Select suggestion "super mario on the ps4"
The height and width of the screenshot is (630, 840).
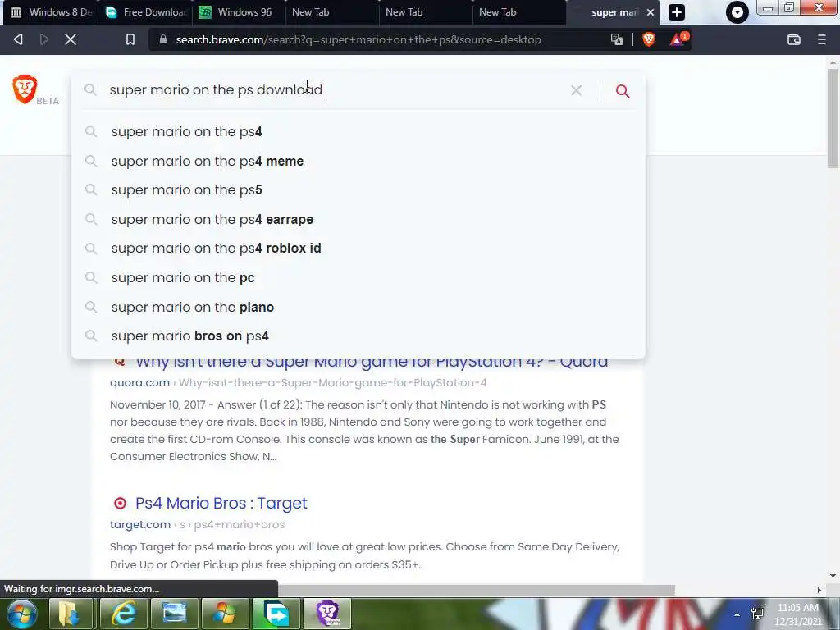tap(358, 132)
